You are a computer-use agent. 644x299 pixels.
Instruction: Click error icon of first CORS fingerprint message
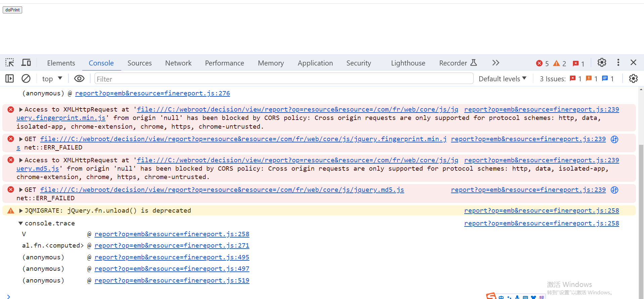pos(11,110)
